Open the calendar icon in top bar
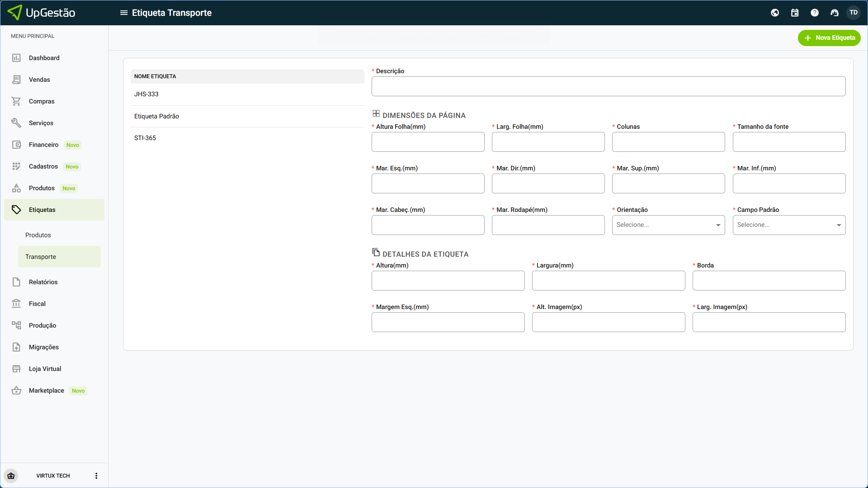 (x=795, y=13)
